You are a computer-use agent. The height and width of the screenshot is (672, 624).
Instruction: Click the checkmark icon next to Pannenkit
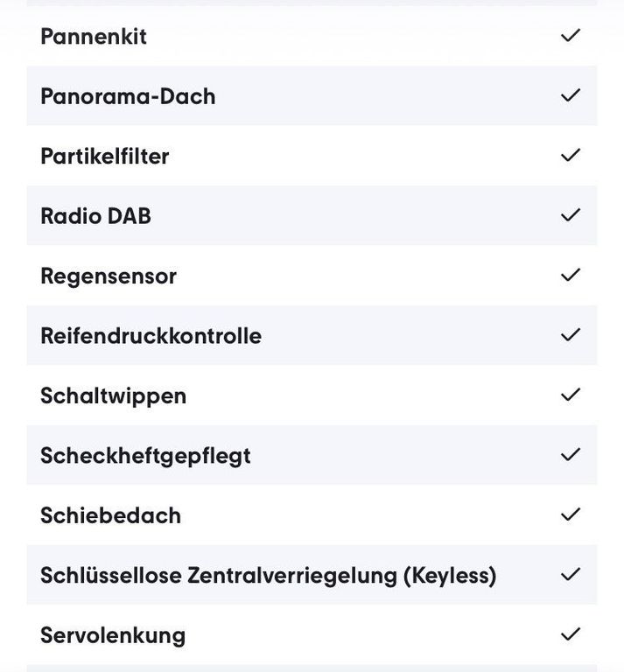[571, 36]
